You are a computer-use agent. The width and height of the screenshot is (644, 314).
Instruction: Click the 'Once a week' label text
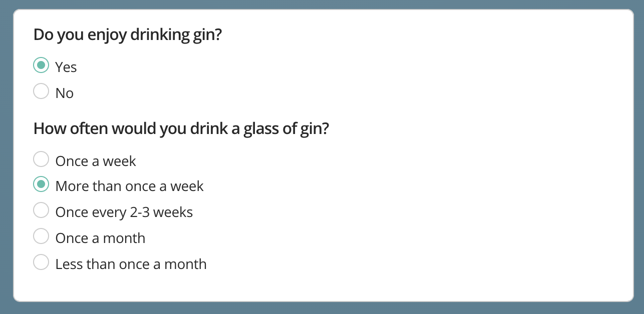point(96,161)
